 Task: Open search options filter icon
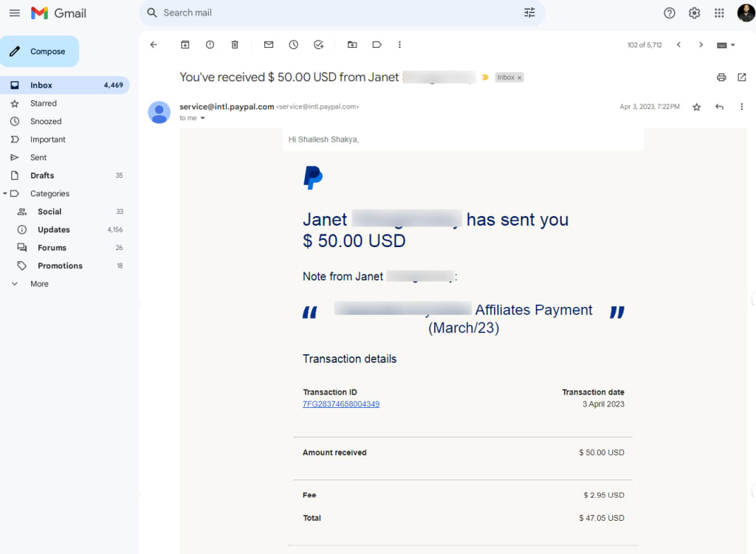pyautogui.click(x=529, y=13)
